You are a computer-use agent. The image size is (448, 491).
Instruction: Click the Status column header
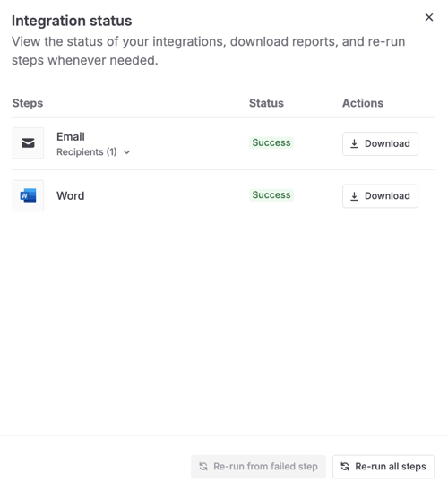(266, 103)
